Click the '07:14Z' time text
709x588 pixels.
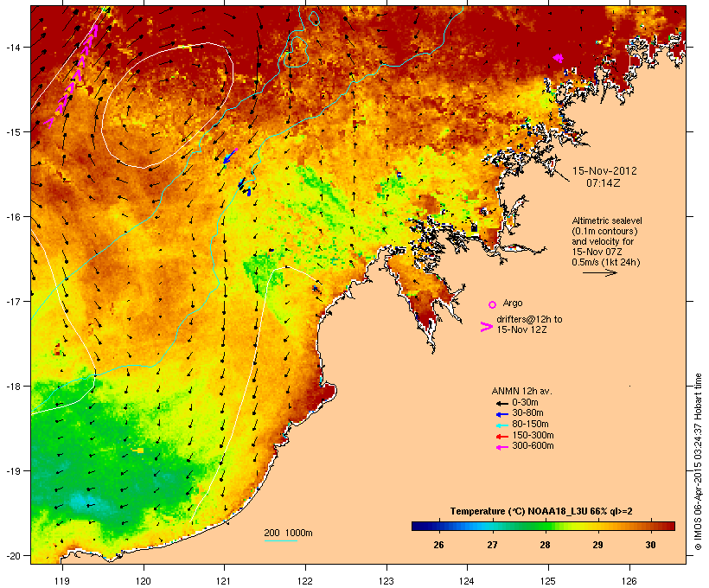604,183
